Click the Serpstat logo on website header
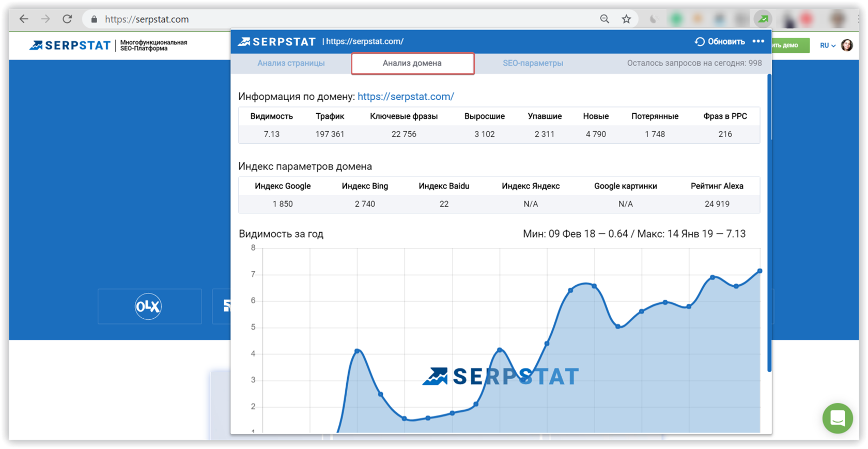The height and width of the screenshot is (449, 868). 70,45
